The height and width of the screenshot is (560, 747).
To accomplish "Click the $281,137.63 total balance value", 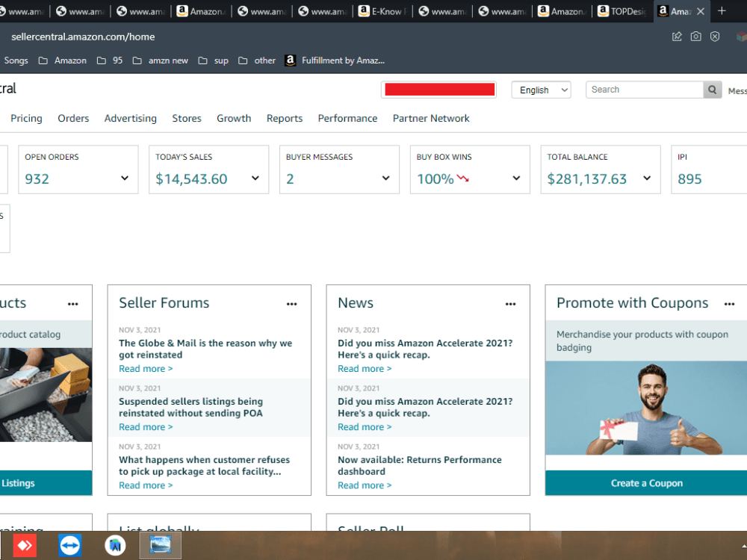I will [x=587, y=179].
